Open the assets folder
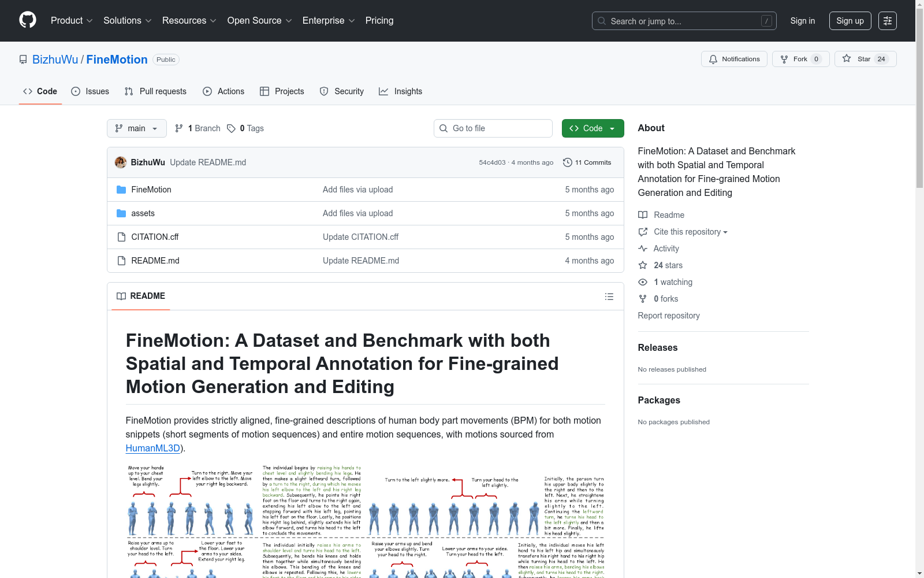 (143, 213)
